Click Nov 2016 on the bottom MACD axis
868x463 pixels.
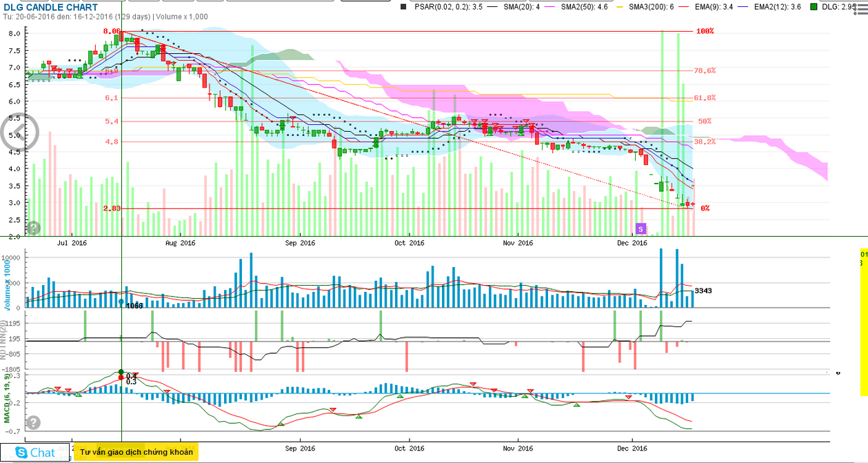coord(518,448)
